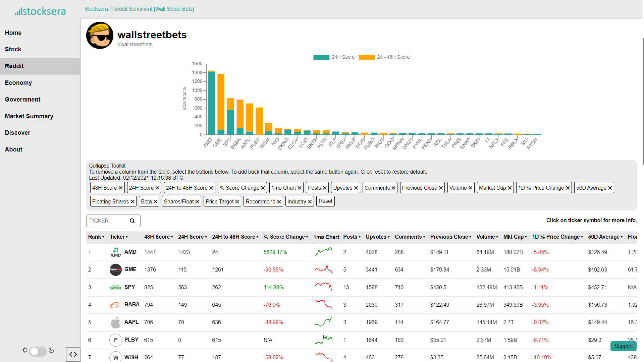Open the Economy menu item

18,83
